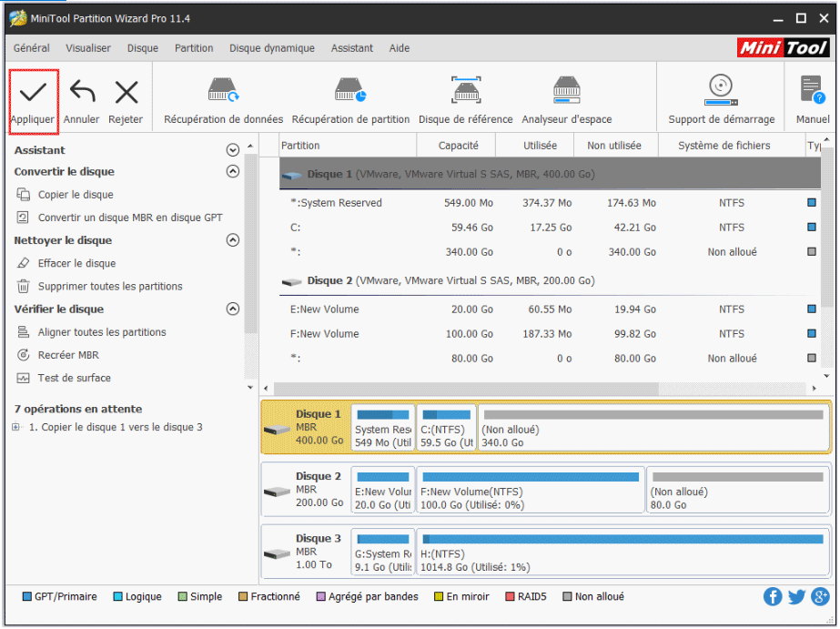Click the En miroir legend color swatch
The height and width of the screenshot is (629, 840).
(x=439, y=597)
